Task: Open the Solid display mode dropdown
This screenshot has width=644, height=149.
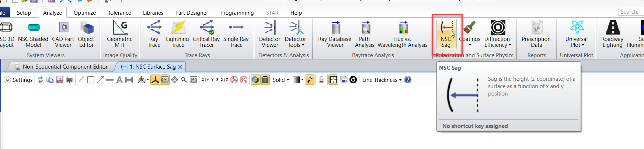Action: (x=281, y=80)
